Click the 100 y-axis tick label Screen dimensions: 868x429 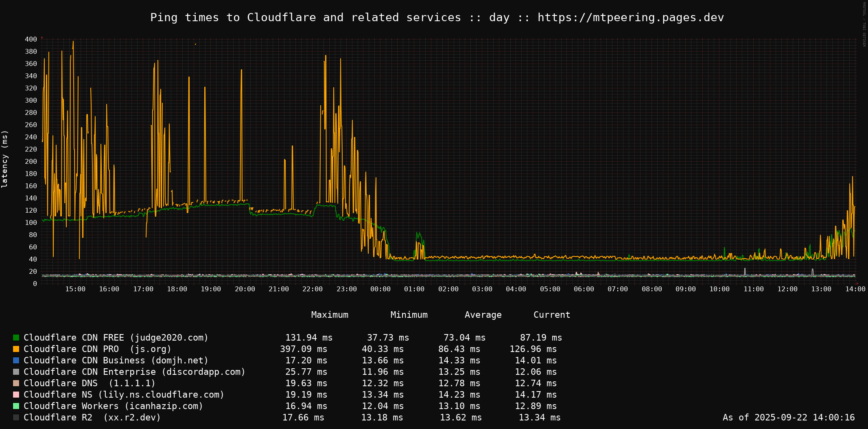[x=31, y=223]
